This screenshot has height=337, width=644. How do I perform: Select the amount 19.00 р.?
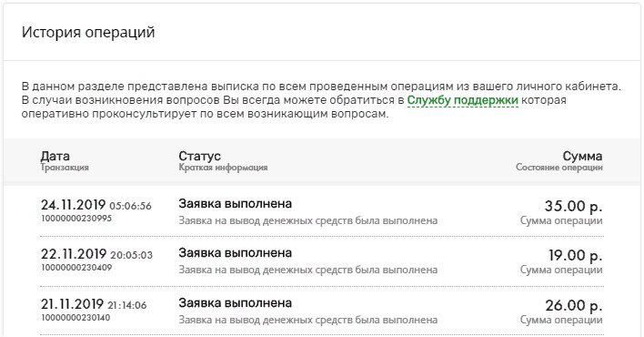click(576, 255)
